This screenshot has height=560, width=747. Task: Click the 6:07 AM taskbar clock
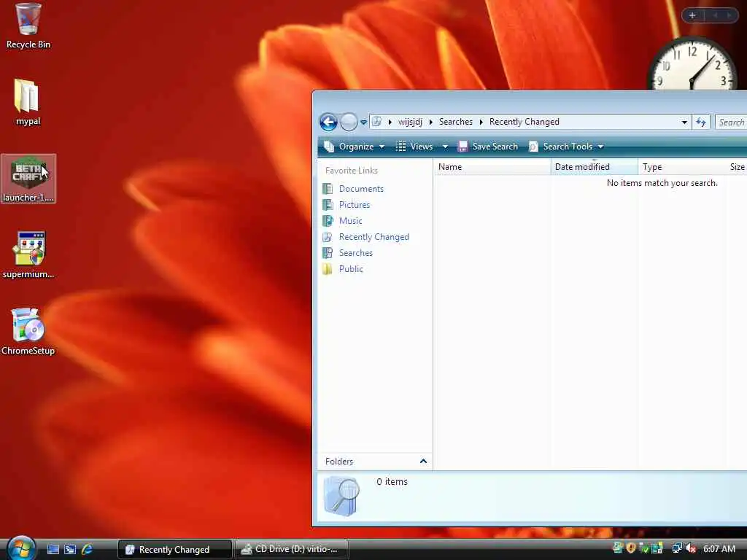coord(719,549)
